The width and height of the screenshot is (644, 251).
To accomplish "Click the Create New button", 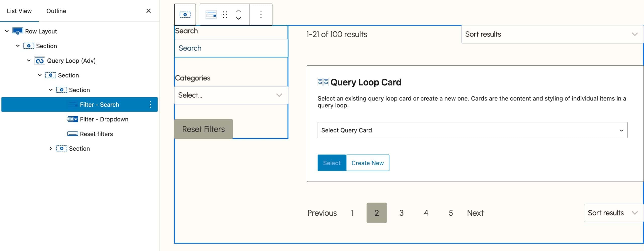I will 367,163.
